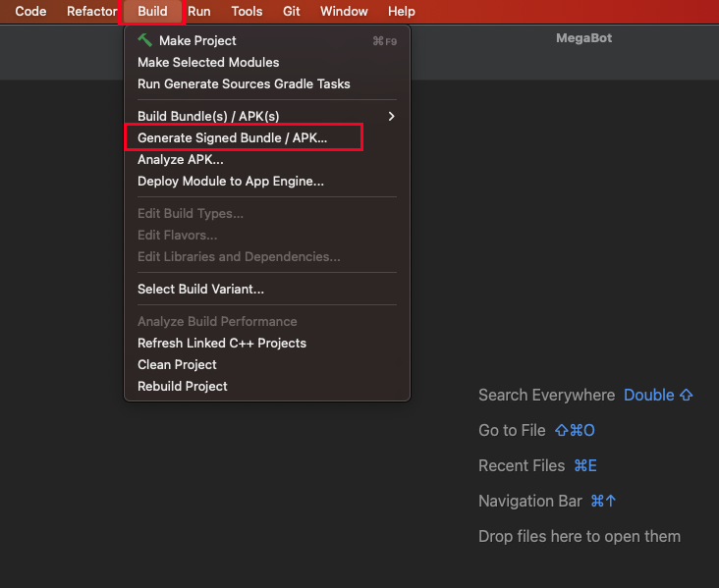719x588 pixels.
Task: Click Recent Files hint text
Action: click(x=522, y=465)
